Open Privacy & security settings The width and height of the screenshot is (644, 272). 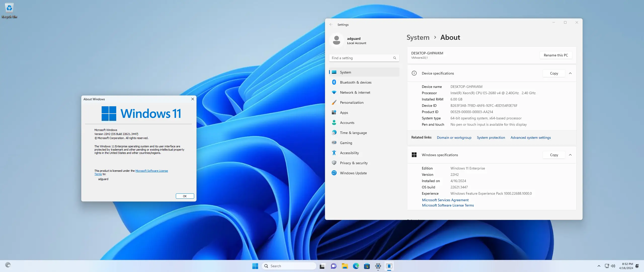353,163
